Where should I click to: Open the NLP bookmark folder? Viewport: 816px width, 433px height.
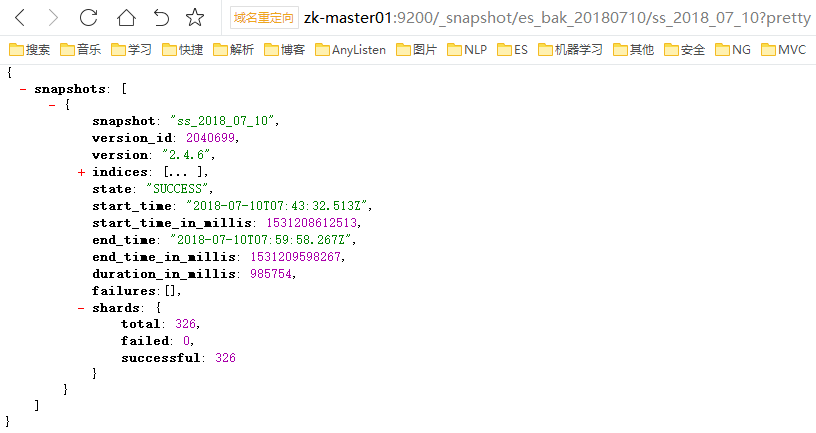pyautogui.click(x=467, y=50)
